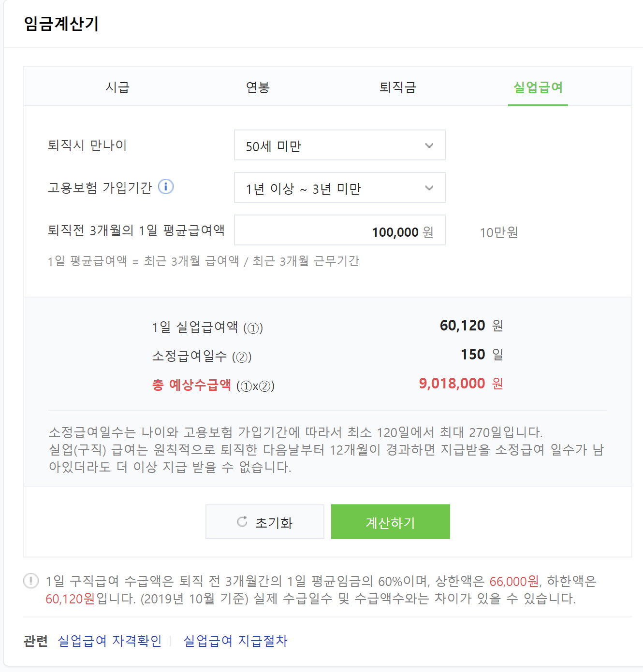Screen dimensions: 643x672
Task: Click the exclamation notice icon above 관련 links
Action: tap(30, 582)
